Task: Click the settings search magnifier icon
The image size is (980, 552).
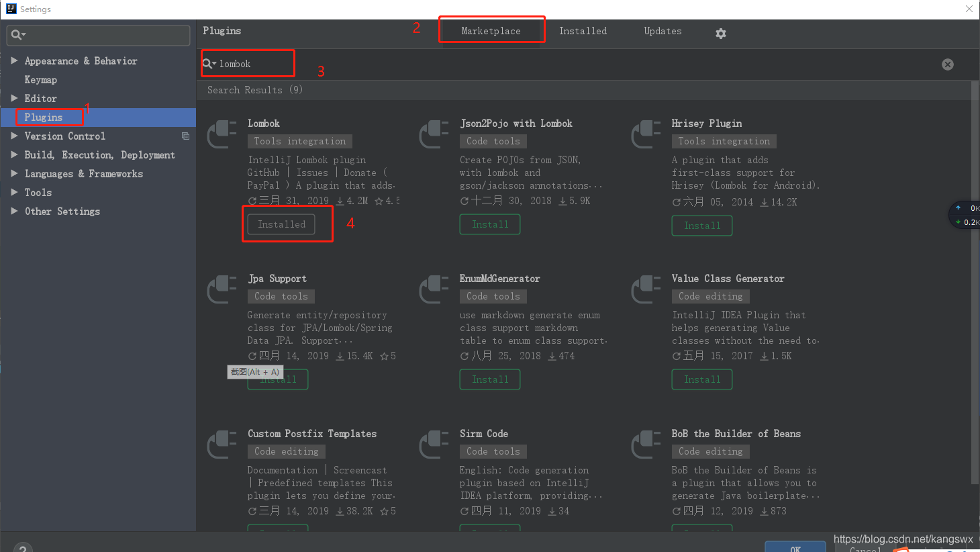Action: [17, 35]
